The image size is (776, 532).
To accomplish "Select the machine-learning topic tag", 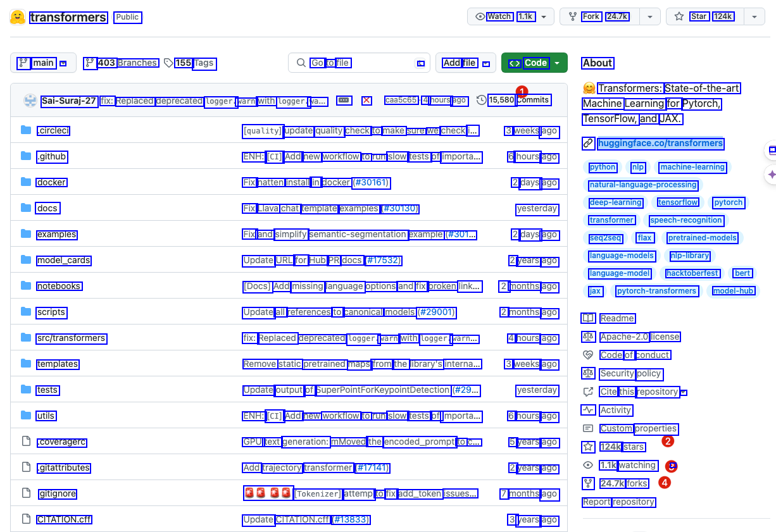I will 692,167.
